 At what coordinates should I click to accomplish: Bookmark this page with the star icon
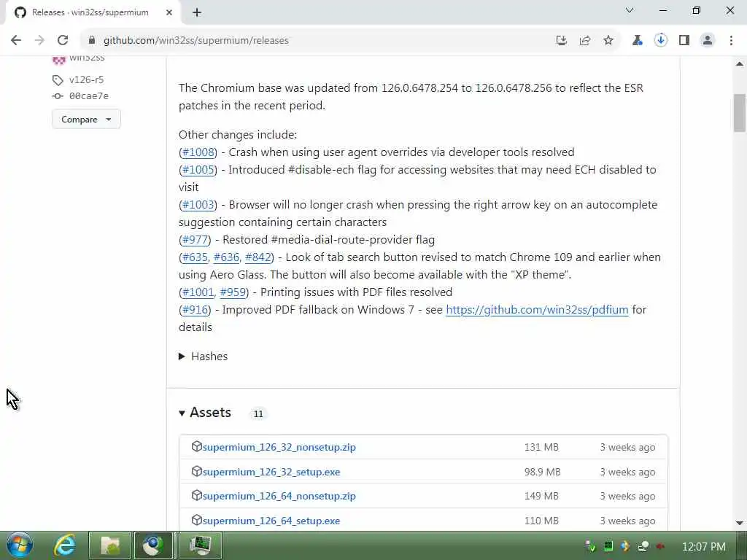[608, 41]
